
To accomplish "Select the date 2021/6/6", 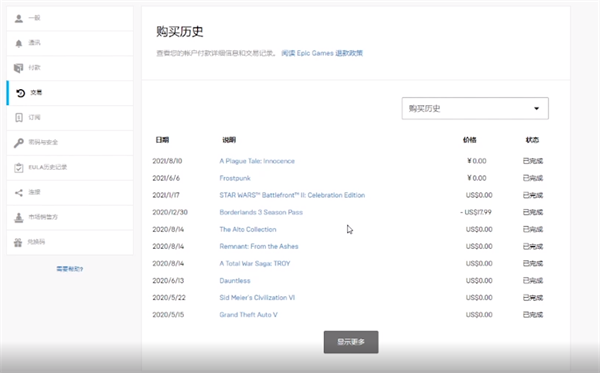I will click(x=166, y=178).
